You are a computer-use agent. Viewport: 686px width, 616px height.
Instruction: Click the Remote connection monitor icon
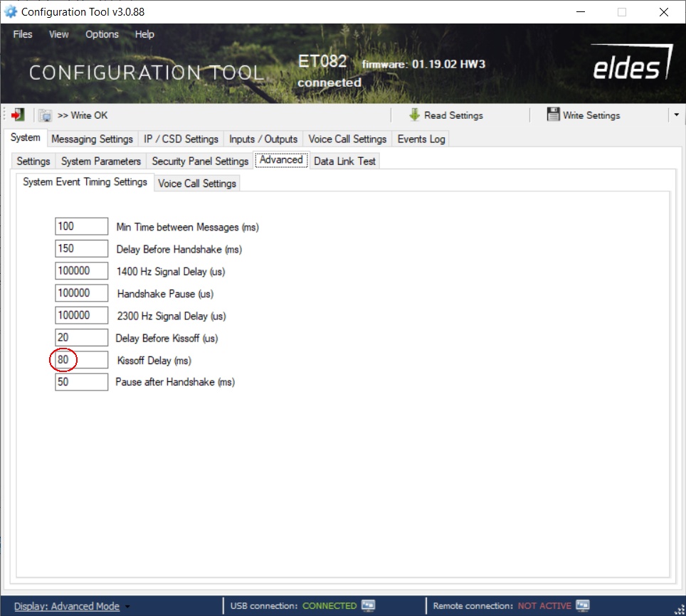click(x=583, y=605)
